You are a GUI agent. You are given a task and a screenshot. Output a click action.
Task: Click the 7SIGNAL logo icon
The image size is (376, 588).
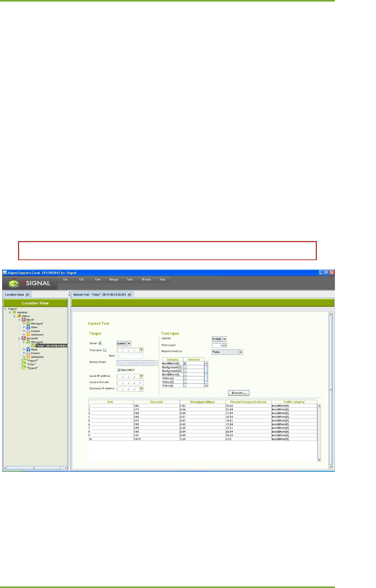coord(14,283)
